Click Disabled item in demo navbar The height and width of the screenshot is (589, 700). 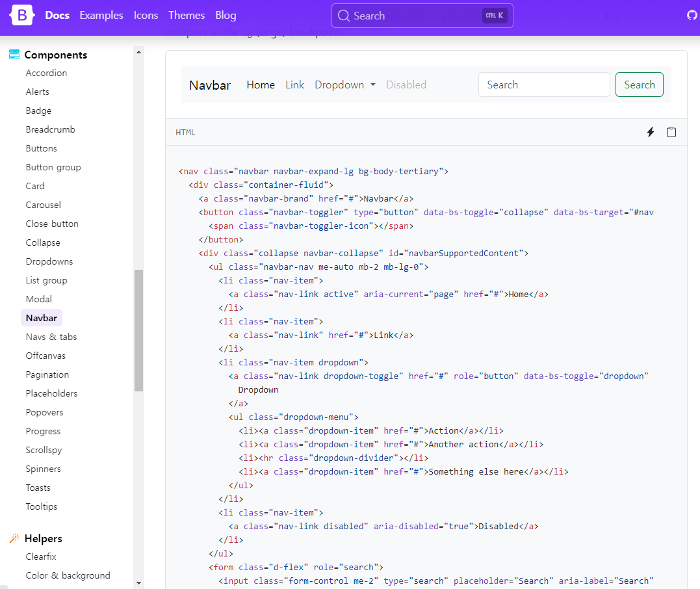(406, 85)
